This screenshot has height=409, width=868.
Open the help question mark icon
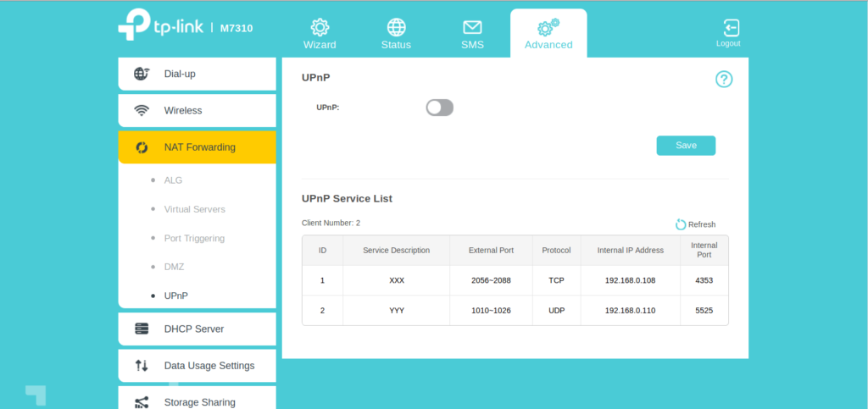tap(723, 80)
